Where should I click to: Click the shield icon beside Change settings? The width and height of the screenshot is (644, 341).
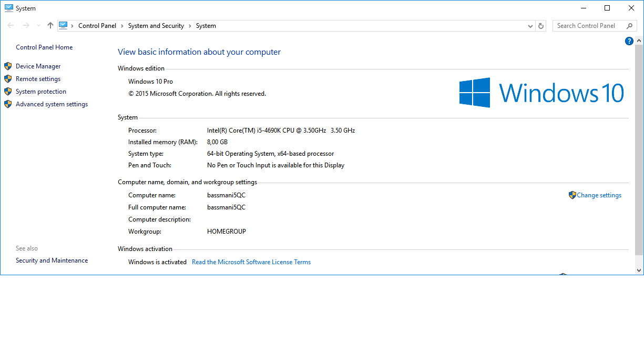pos(573,195)
